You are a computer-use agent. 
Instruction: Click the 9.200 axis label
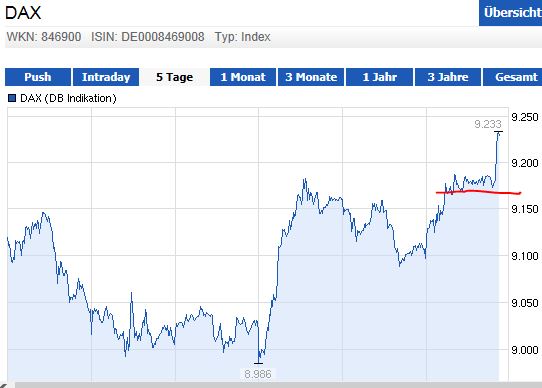pos(525,163)
